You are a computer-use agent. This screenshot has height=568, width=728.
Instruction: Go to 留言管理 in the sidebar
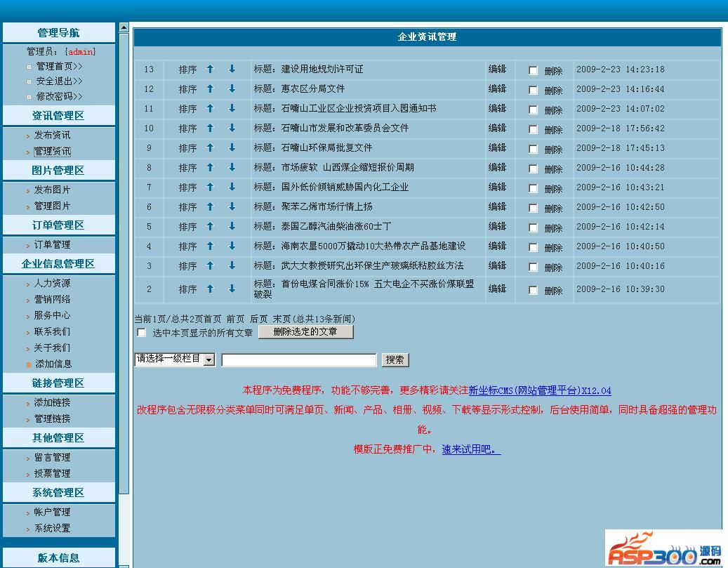(52, 457)
